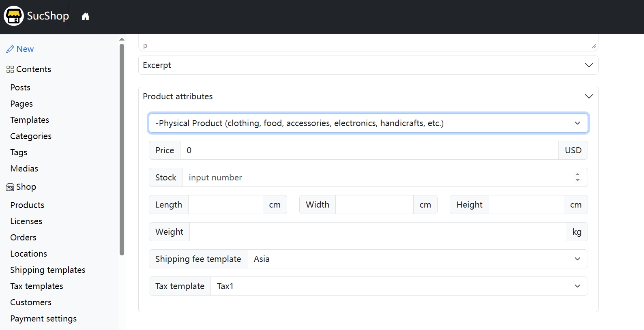Click the SucShop logo icon
The width and height of the screenshot is (644, 330).
[x=14, y=16]
